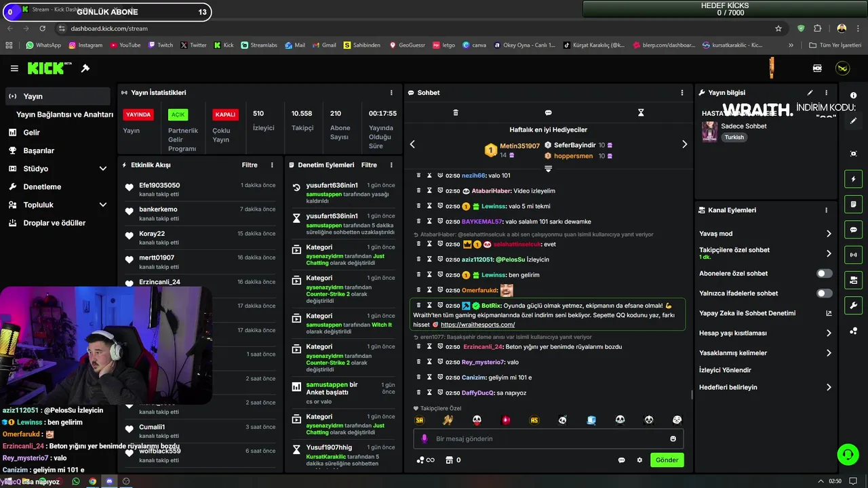Open Kanal Eylemleri three-dot menu
Image resolution: width=868 pixels, height=488 pixels.
pyautogui.click(x=826, y=211)
